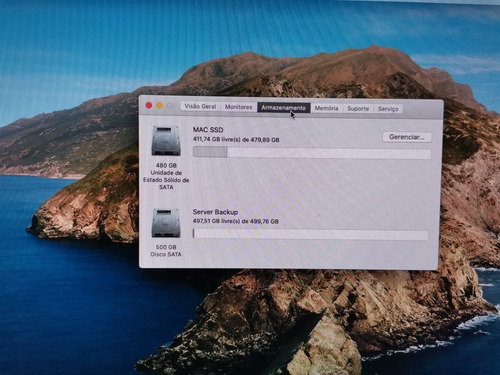
Task: Click the MAC SSD storage usage bar
Action: pos(312,153)
